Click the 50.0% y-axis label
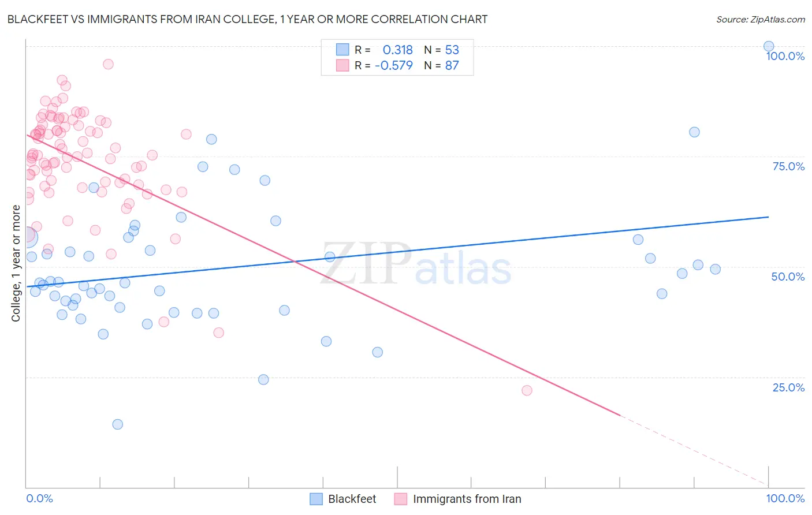812x515 pixels. (x=788, y=277)
